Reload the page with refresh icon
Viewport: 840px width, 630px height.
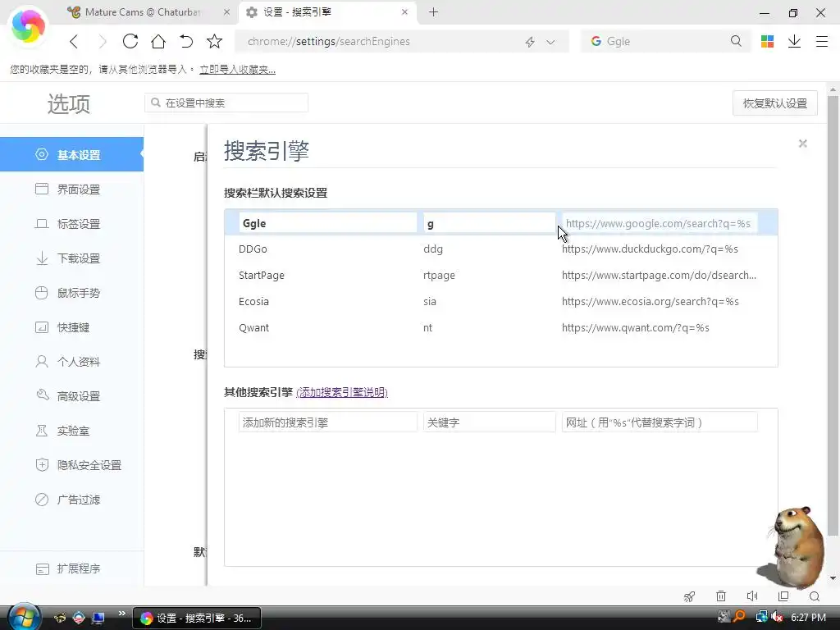click(130, 41)
